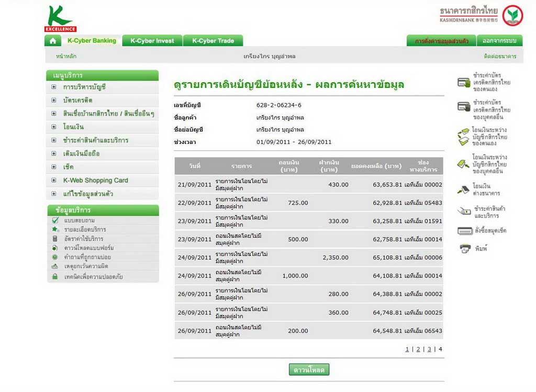Viewport: 536px width, 392px height.
Task: Expand the บัตรเครดิต menu section
Action: click(x=53, y=100)
